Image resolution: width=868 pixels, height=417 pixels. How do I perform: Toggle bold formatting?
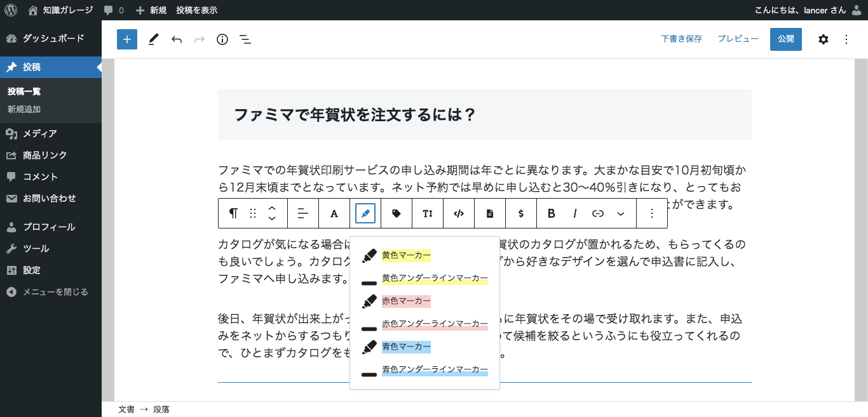click(552, 213)
